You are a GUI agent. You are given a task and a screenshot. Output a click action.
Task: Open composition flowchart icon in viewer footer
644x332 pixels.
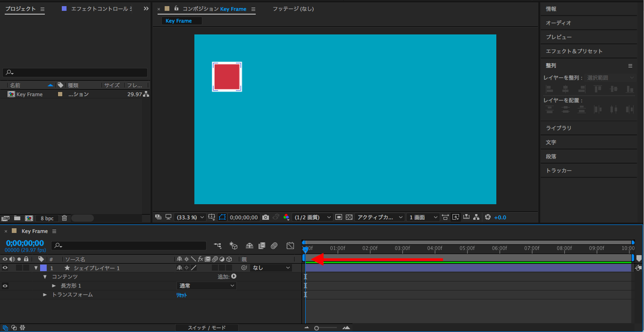pyautogui.click(x=477, y=217)
